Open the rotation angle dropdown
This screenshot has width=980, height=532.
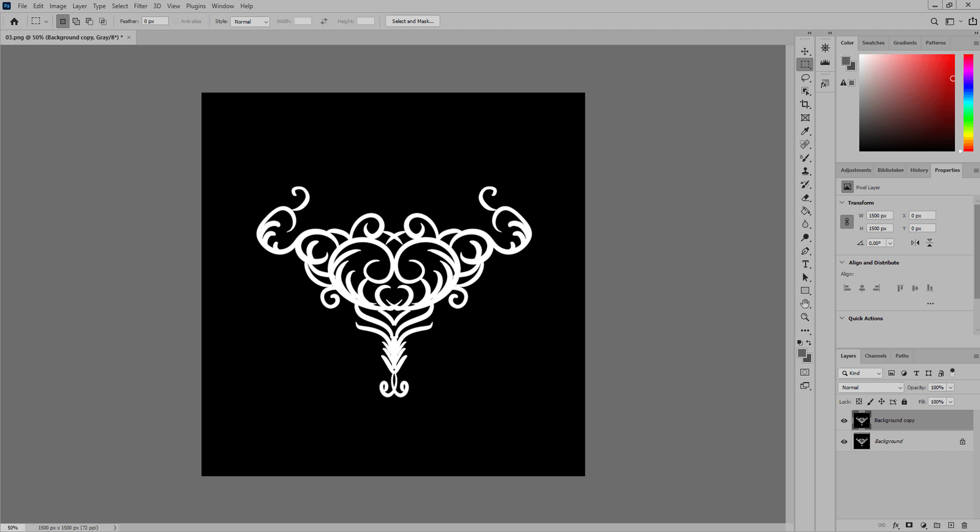pos(890,243)
